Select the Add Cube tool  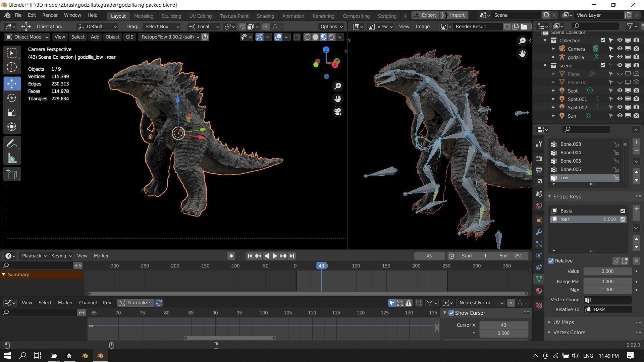(x=12, y=175)
